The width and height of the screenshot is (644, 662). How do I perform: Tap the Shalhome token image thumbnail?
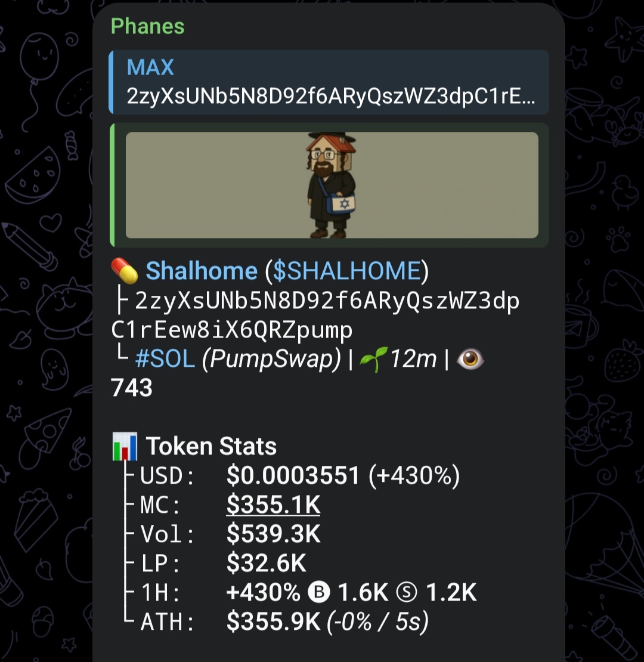click(x=332, y=185)
